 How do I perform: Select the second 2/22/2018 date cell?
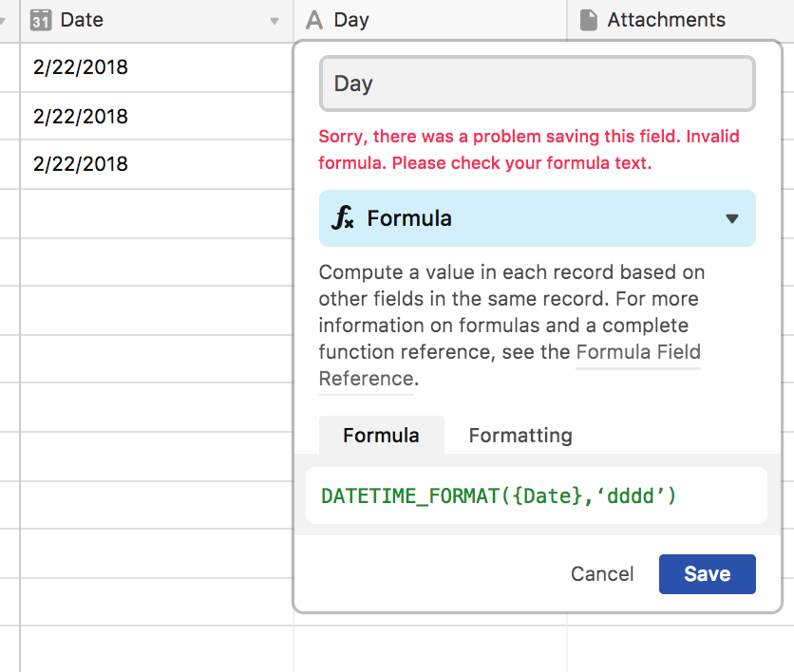[157, 116]
